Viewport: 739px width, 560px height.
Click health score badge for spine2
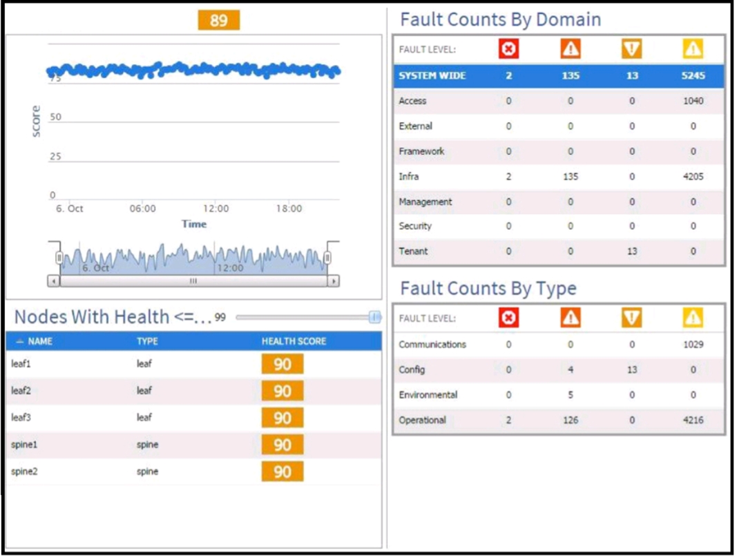(x=282, y=472)
